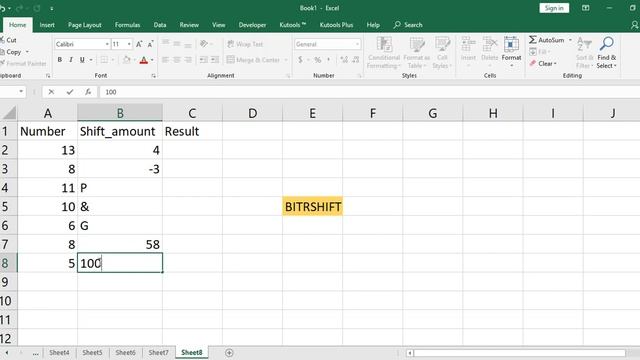Open the Review tab
Screen dimensions: 640x360
189,25
